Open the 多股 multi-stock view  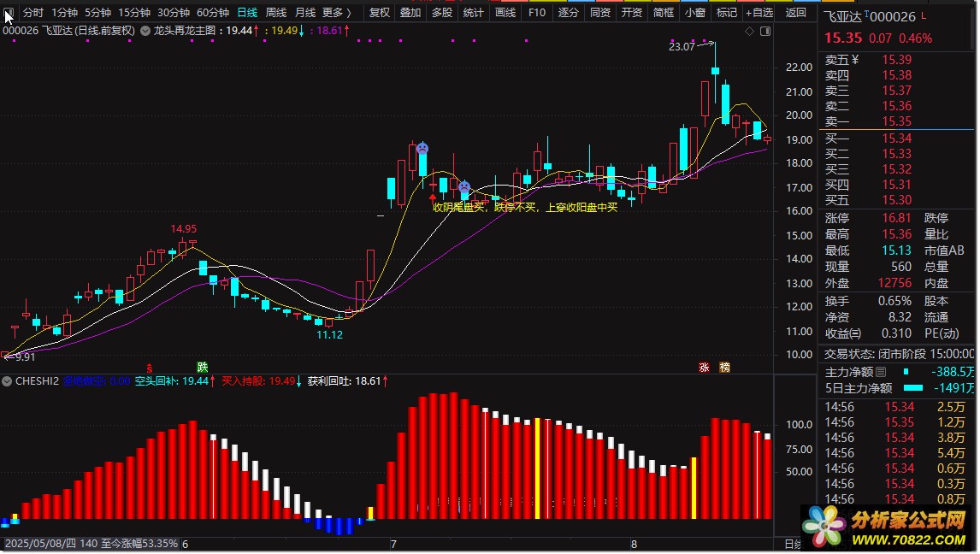point(442,13)
